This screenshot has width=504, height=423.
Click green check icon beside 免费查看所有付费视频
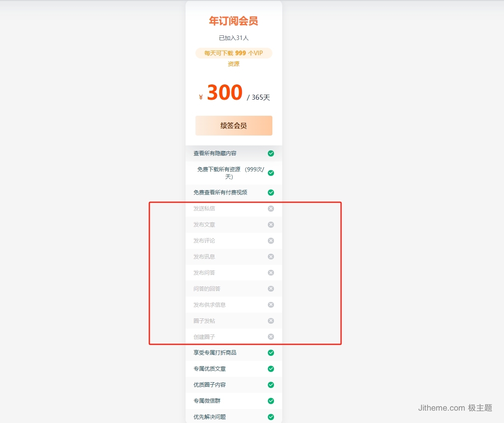271,192
